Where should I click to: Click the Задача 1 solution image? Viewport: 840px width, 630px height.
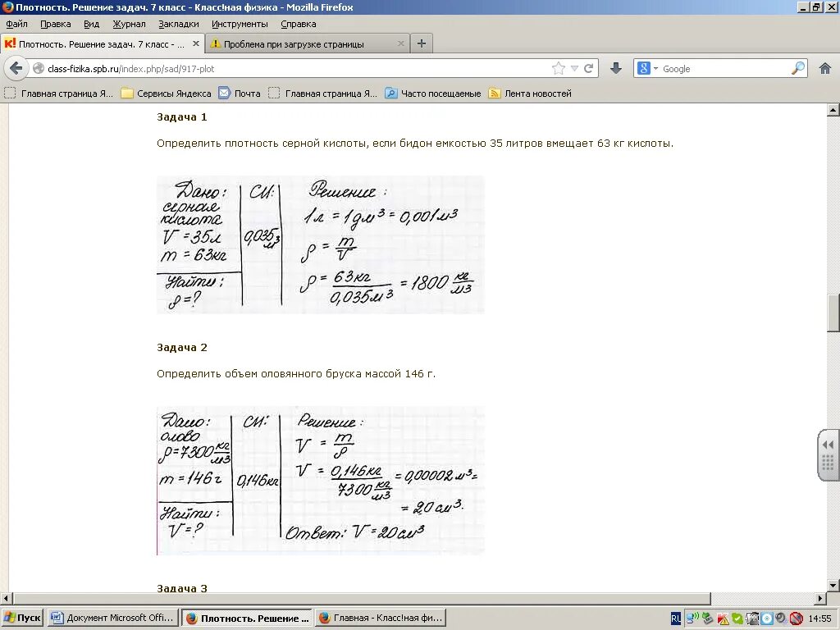pyautogui.click(x=321, y=244)
